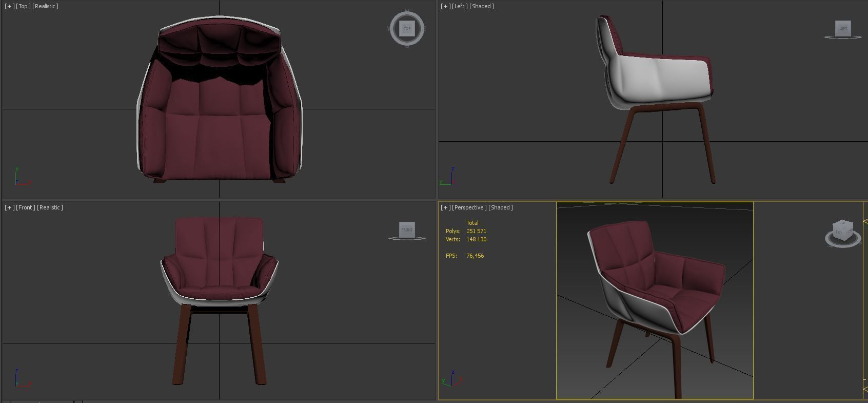This screenshot has width=868, height=403.
Task: Open the [Shaded] menu in the Left viewport
Action: [482, 6]
